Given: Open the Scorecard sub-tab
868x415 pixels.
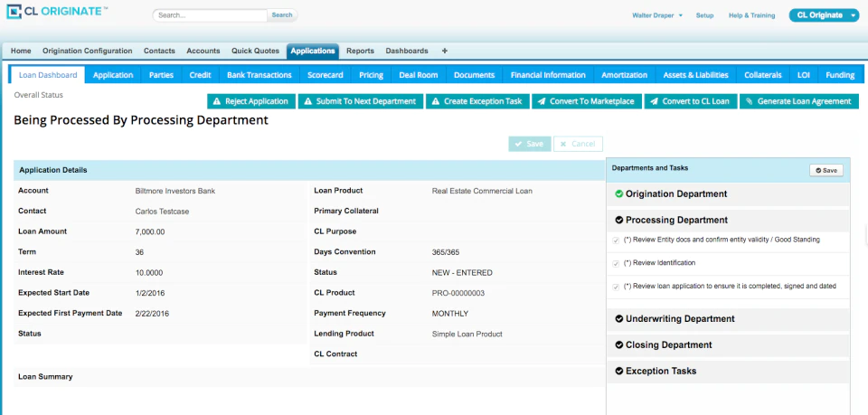Looking at the screenshot, I should click(325, 75).
